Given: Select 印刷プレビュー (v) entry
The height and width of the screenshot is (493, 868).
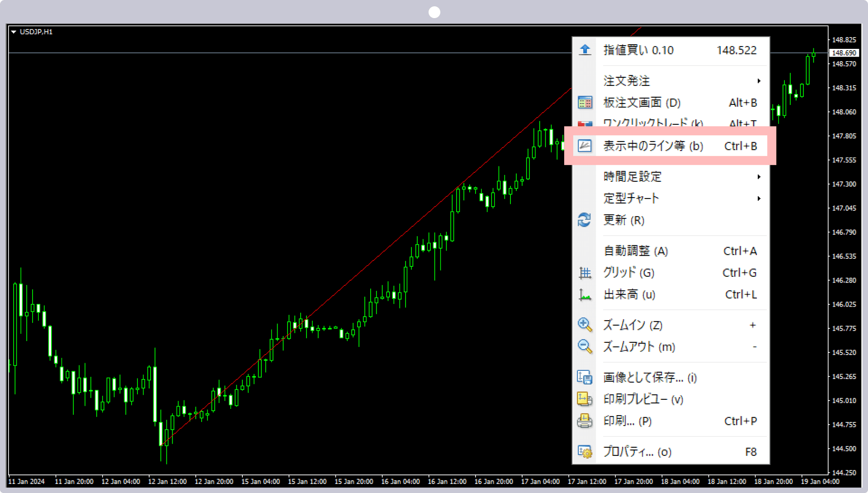Looking at the screenshot, I should coord(671,399).
